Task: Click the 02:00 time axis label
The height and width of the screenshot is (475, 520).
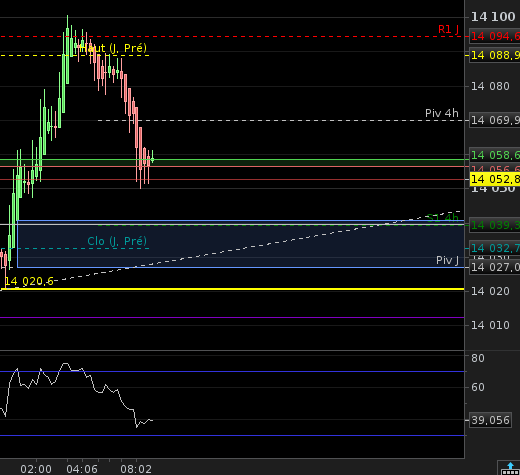Action: pos(36,469)
